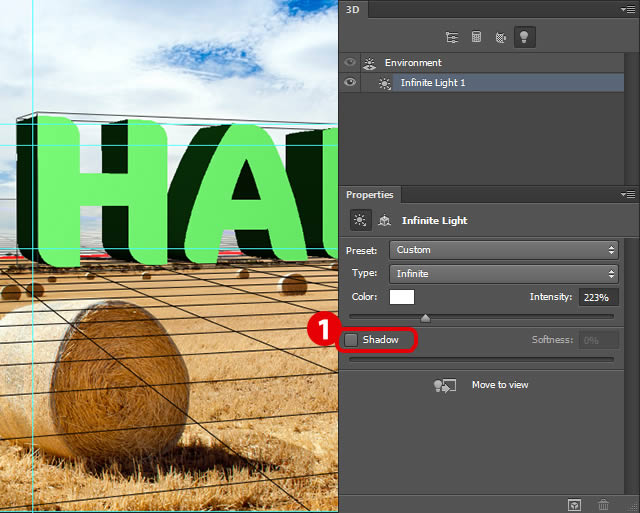Click the white light Color swatch
The image size is (640, 513).
click(402, 297)
